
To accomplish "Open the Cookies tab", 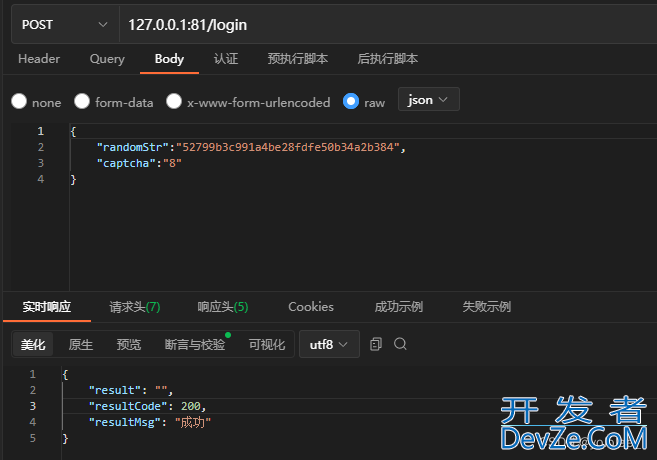I will tap(311, 307).
